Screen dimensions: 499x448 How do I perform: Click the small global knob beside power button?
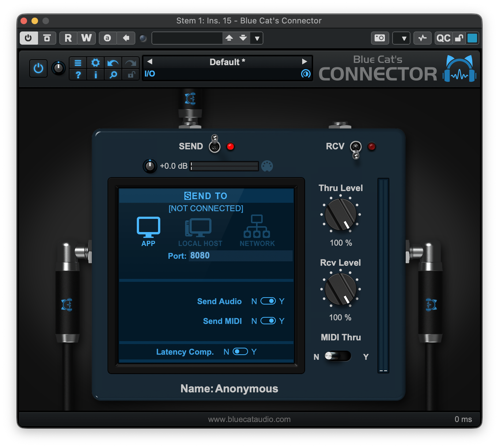click(59, 68)
